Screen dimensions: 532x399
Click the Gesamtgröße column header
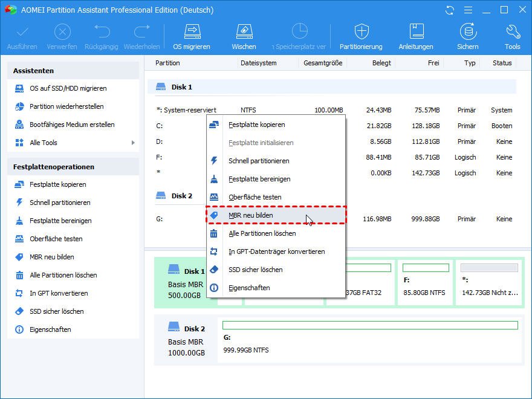coord(323,63)
